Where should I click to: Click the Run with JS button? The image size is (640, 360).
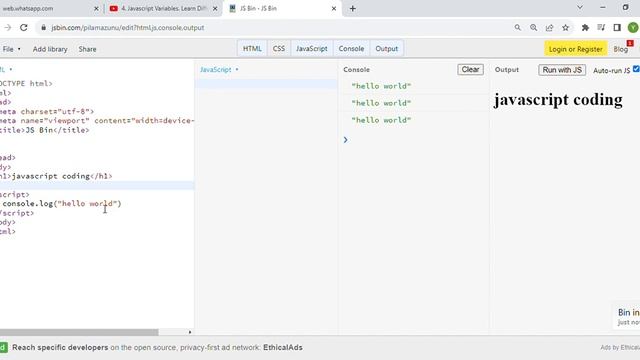562,70
